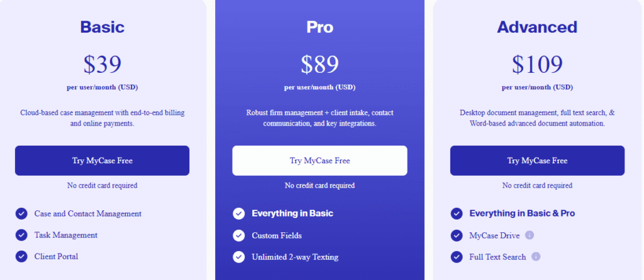The height and width of the screenshot is (280, 644).
Task: Click the $39 Basic price
Action: (102, 64)
